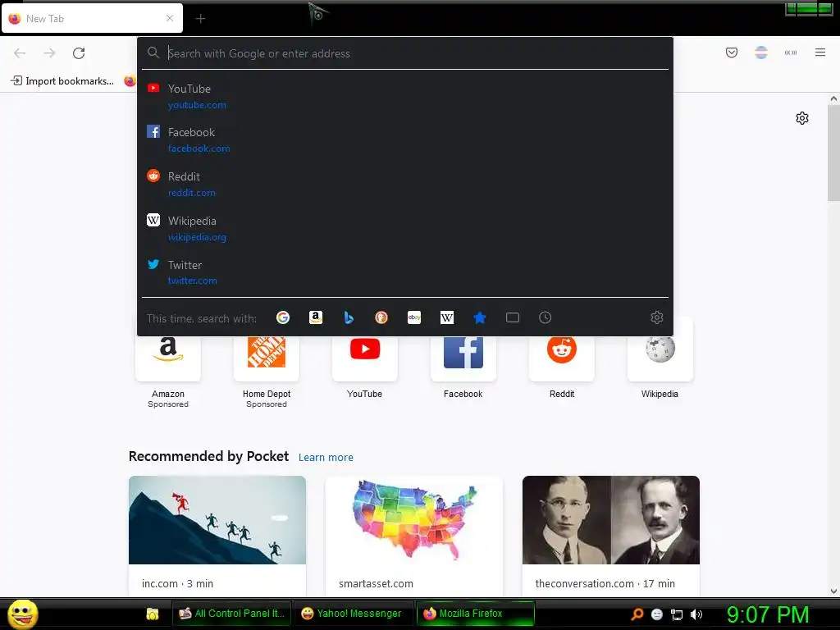Click the Firefox bookmark icon in toolbar
840x630 pixels.
(130, 81)
